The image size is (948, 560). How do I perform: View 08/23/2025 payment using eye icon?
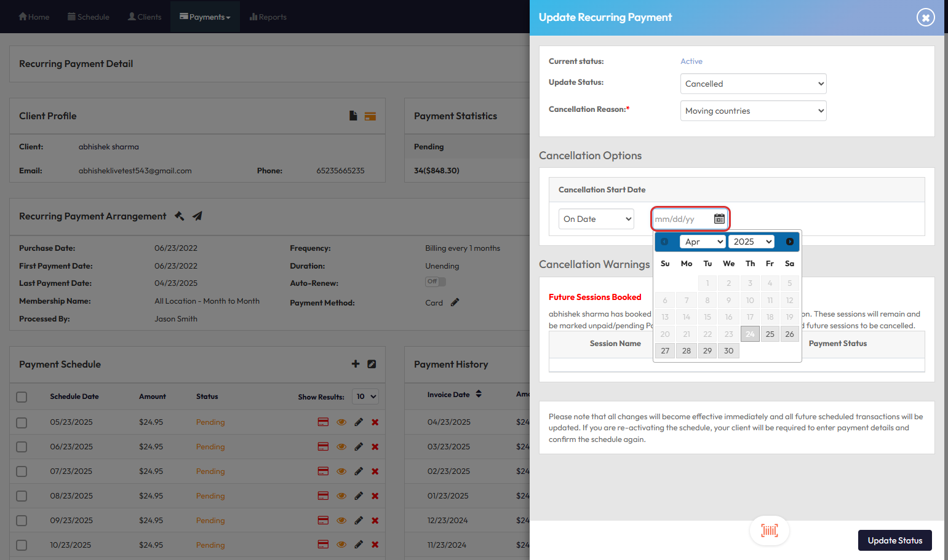coord(341,496)
